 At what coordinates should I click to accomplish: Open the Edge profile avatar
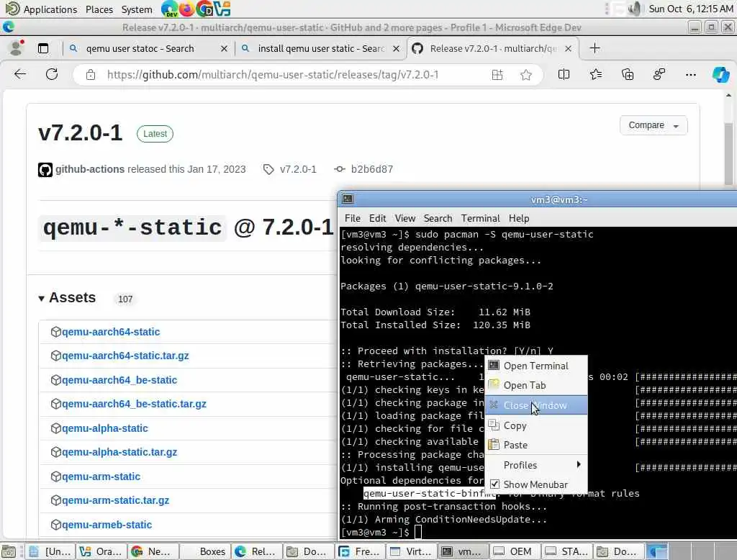pos(17,48)
